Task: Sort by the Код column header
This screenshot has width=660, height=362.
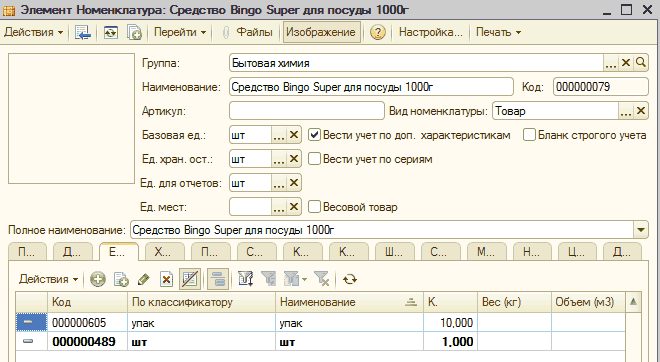Action: point(88,302)
